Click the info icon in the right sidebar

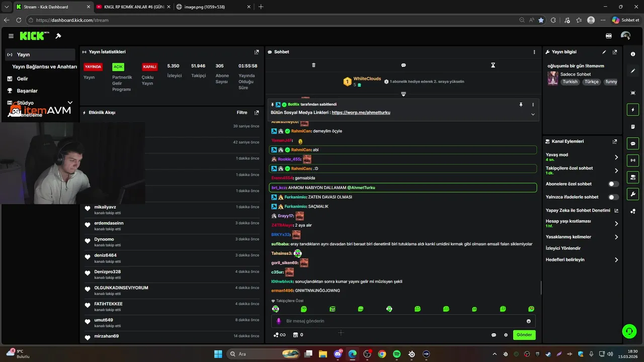coord(633,54)
